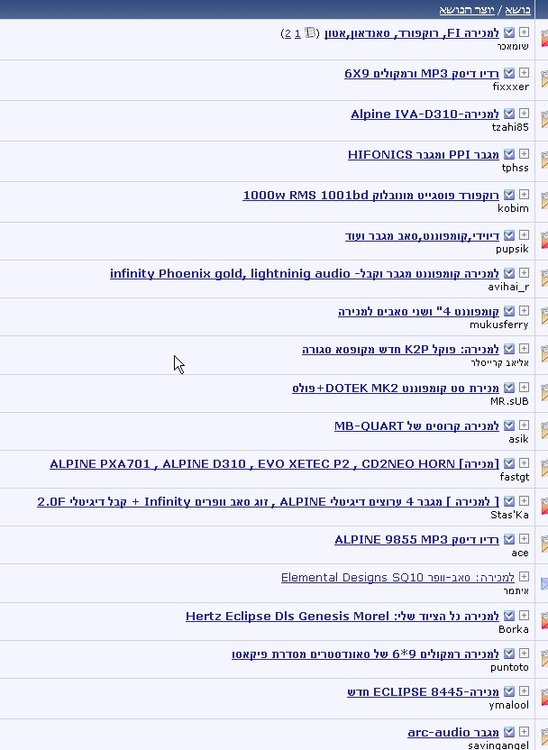Viewport: 548px width, 750px height.
Task: Expand the plus box in ace's thread row
Action: pyautogui.click(x=524, y=539)
